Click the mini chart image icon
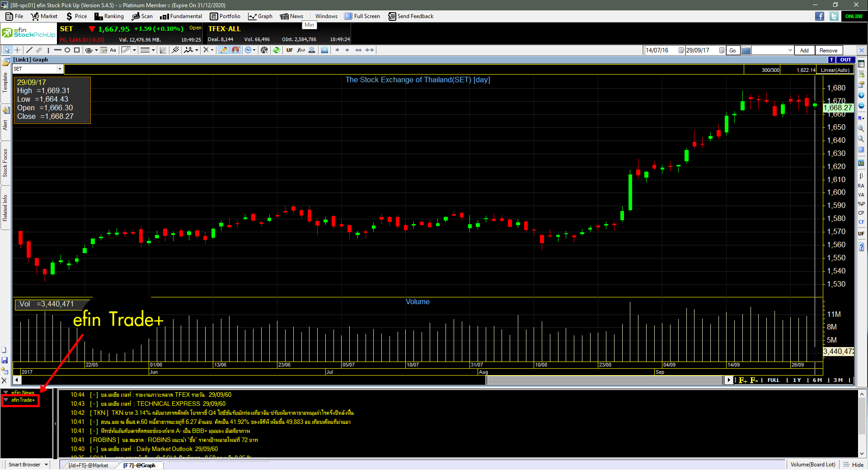This screenshot has width=868, height=470. pyautogui.click(x=324, y=50)
